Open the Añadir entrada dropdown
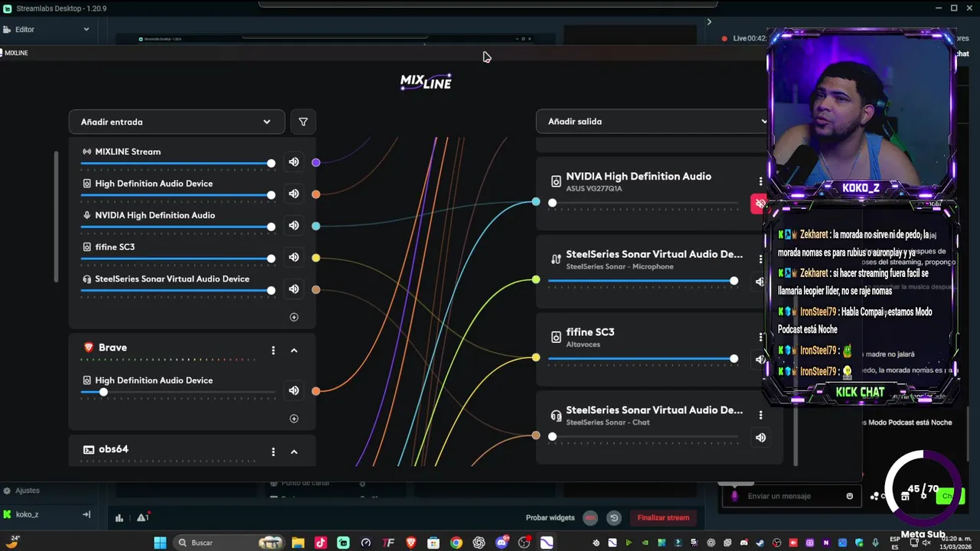Viewport: 980px width, 551px height. tap(176, 122)
